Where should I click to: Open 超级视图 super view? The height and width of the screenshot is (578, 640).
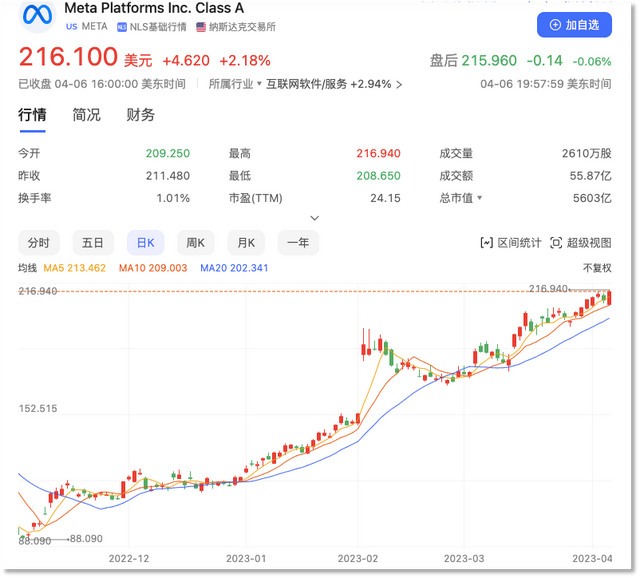(582, 242)
